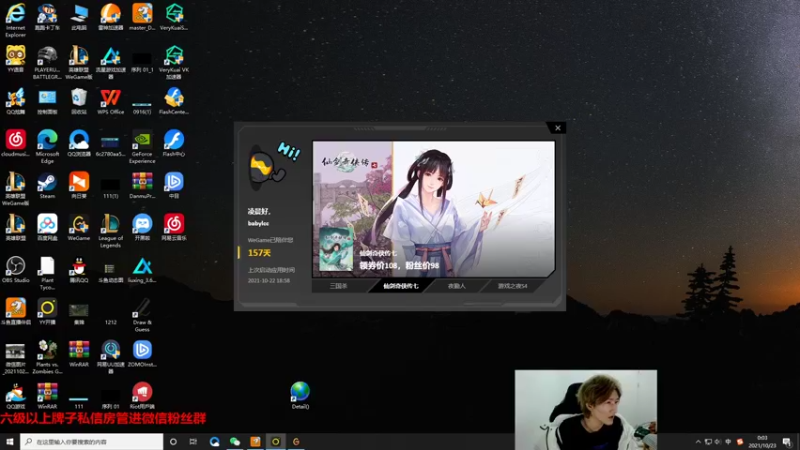Screen dimensions: 800x450
Task: Open the YY yellow ring shortcut
Action: tap(47, 312)
